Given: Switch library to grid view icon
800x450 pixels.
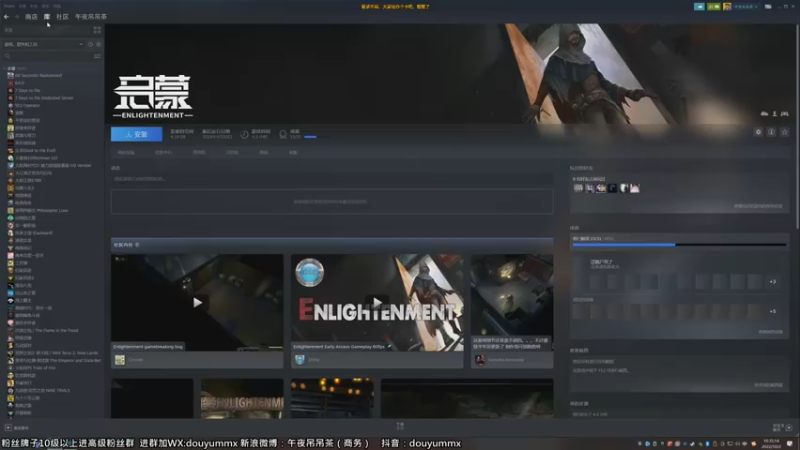Looking at the screenshot, I should point(97,30).
